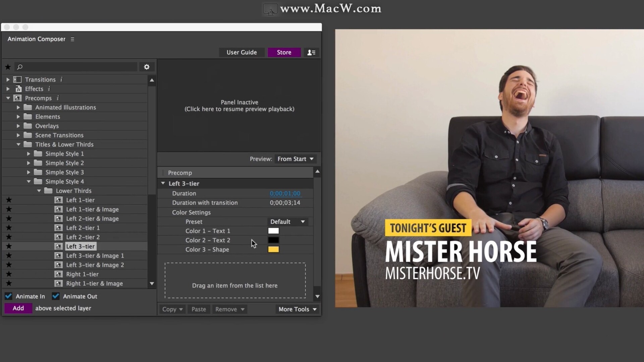Select the Right 1-tier & Image item
Screen dimensions: 644x362
94,283
